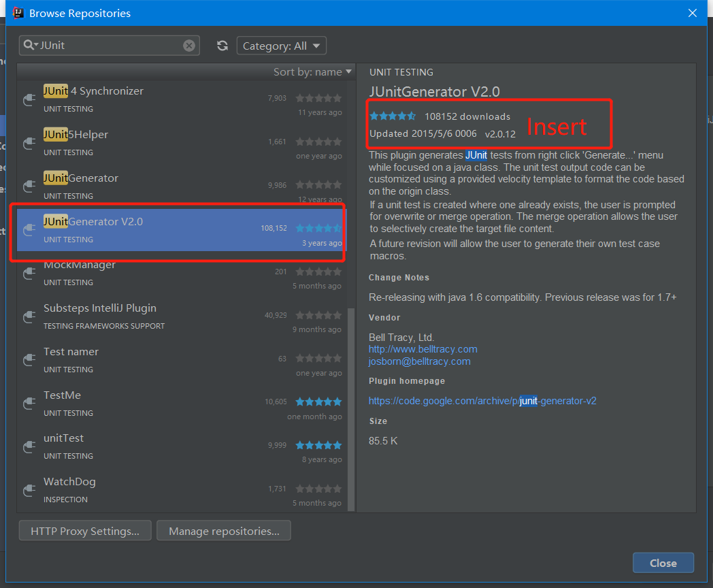
Task: Open the Sort by: name dropdown
Action: (x=312, y=72)
